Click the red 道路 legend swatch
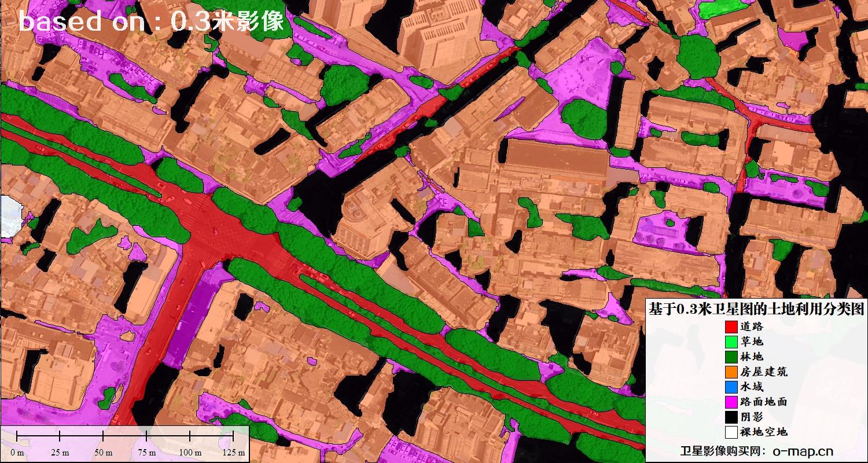The width and height of the screenshot is (868, 463). (x=731, y=326)
